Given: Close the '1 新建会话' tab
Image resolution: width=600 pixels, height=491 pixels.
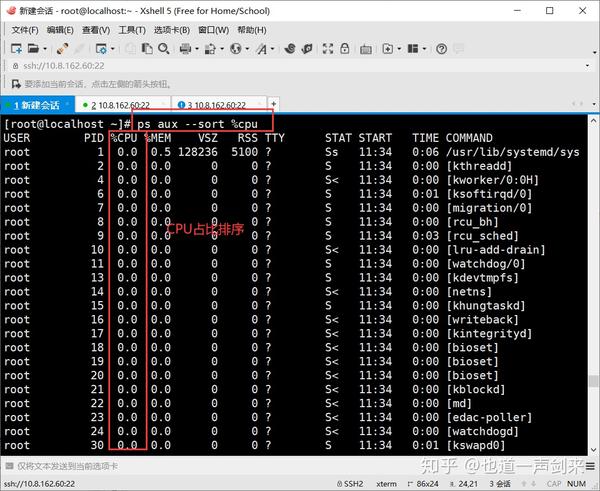Looking at the screenshot, I should coord(67,104).
